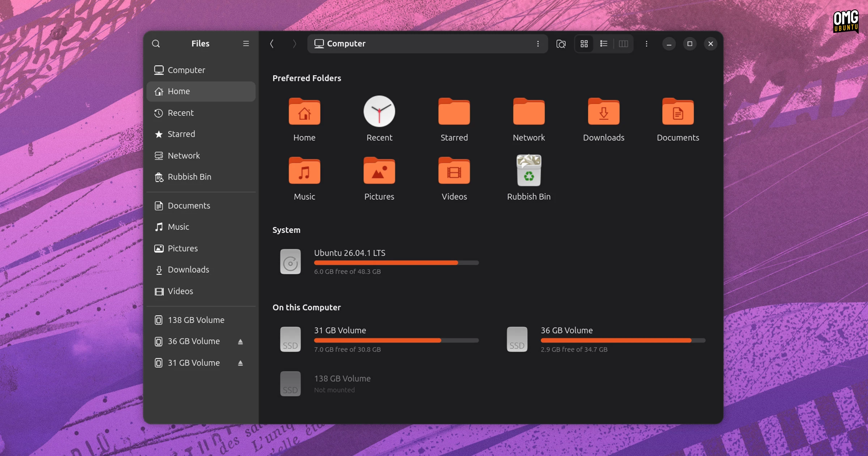Click the Computer path bar field

427,44
